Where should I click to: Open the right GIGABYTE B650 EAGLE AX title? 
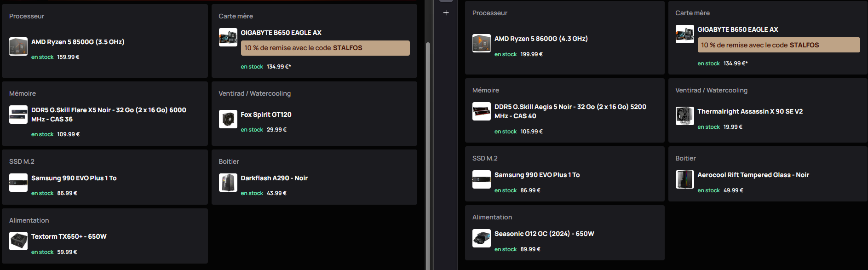pyautogui.click(x=738, y=29)
